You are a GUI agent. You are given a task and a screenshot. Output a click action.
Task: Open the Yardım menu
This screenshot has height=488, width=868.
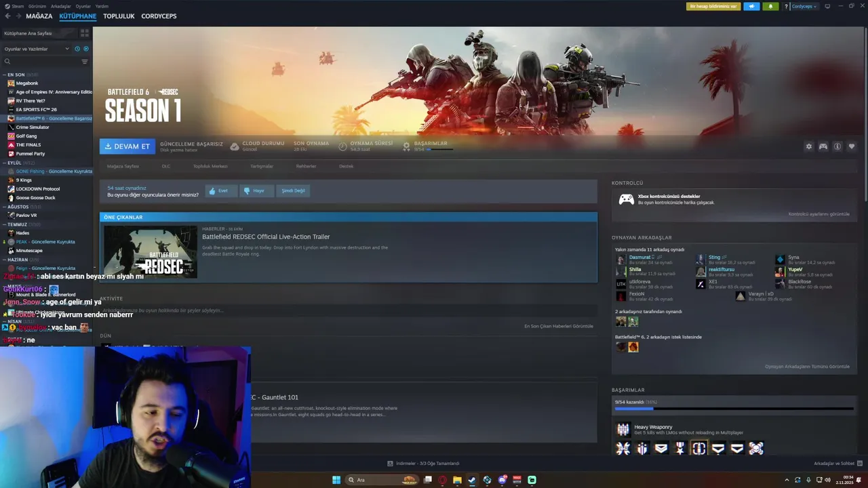(x=102, y=6)
